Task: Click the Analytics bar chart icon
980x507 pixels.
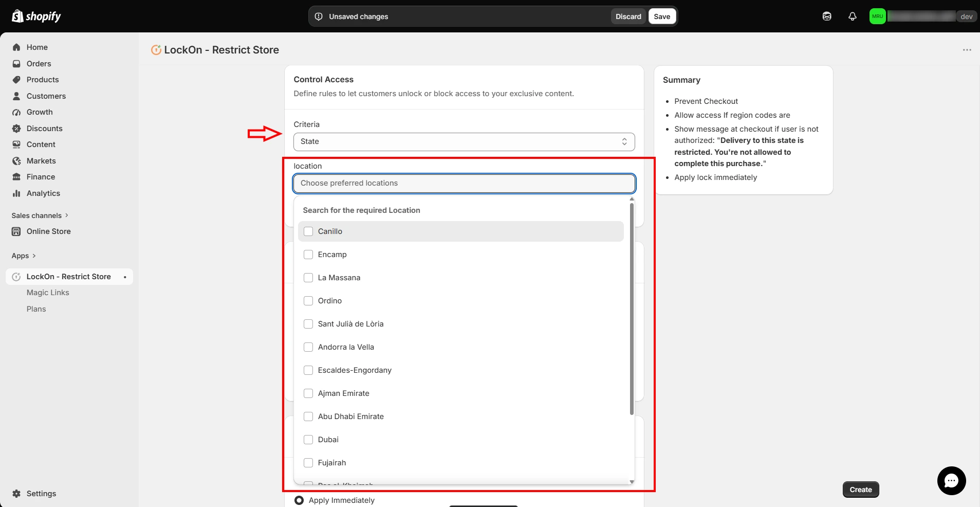Action: [16, 193]
